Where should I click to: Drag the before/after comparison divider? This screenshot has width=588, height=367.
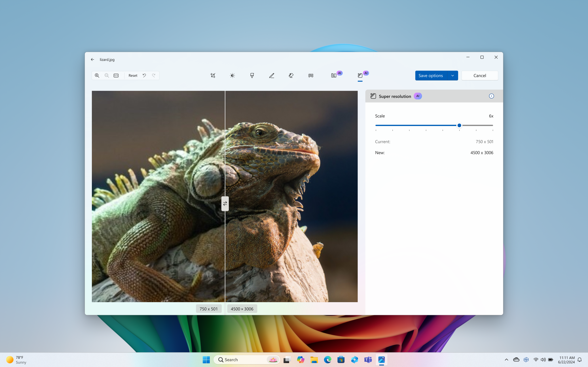[x=225, y=203]
